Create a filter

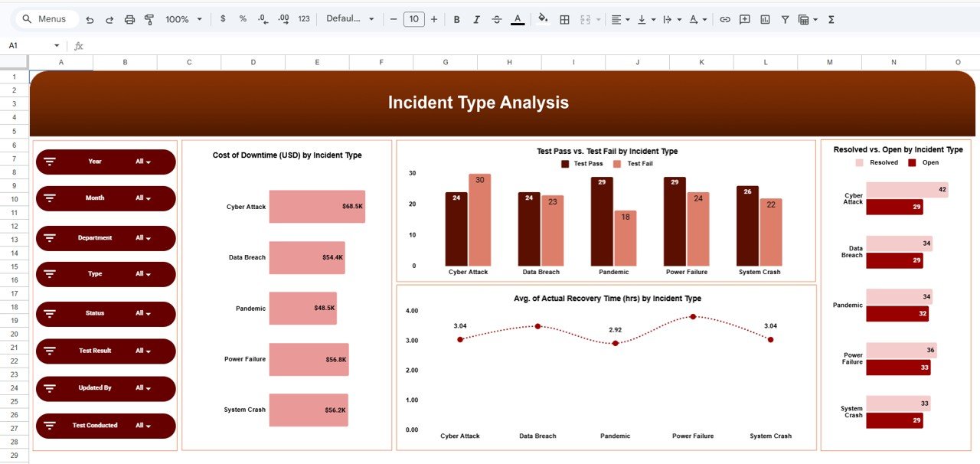[785, 19]
